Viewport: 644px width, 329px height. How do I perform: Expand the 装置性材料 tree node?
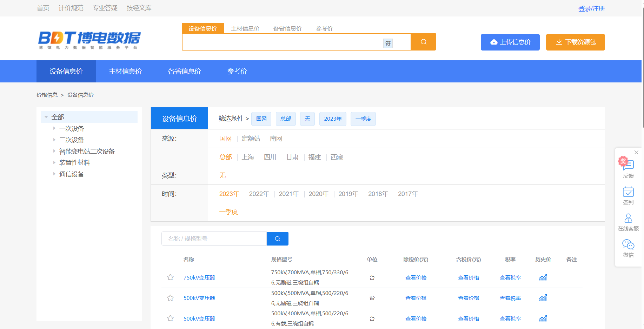click(54, 162)
